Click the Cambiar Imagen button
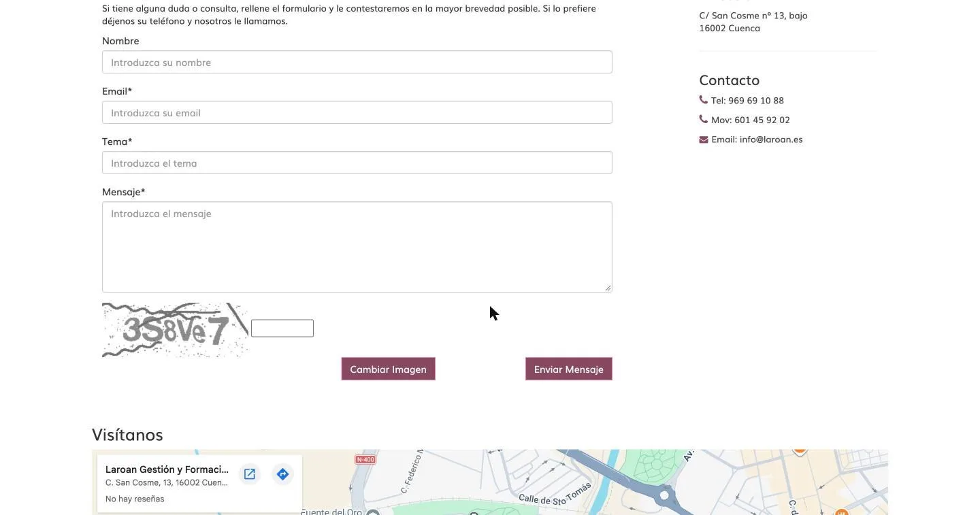This screenshot has height=515, width=980. pos(389,369)
